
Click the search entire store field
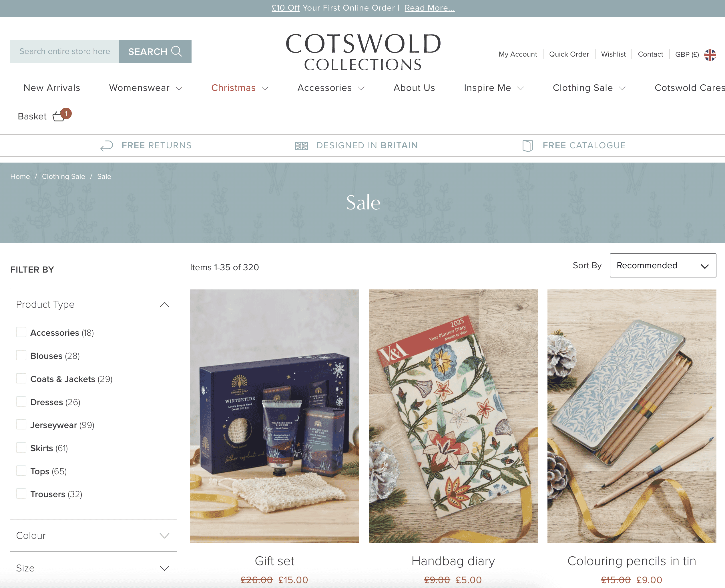[x=65, y=51]
